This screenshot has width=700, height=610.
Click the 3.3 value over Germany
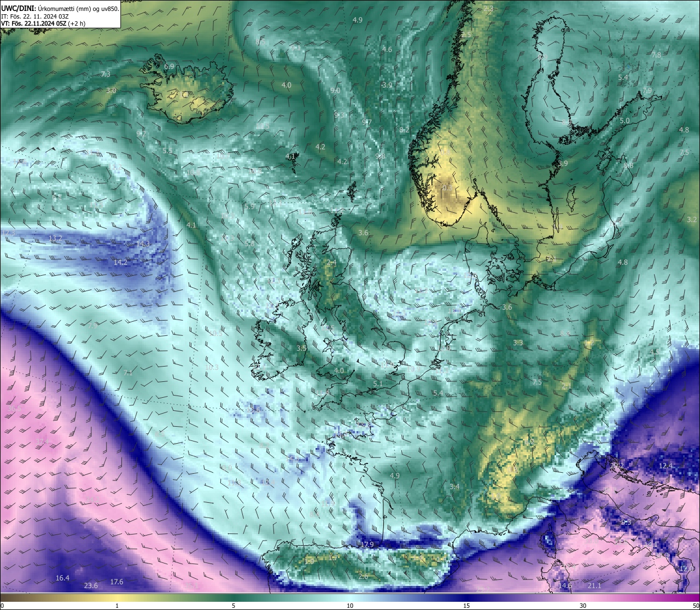pyautogui.click(x=518, y=343)
